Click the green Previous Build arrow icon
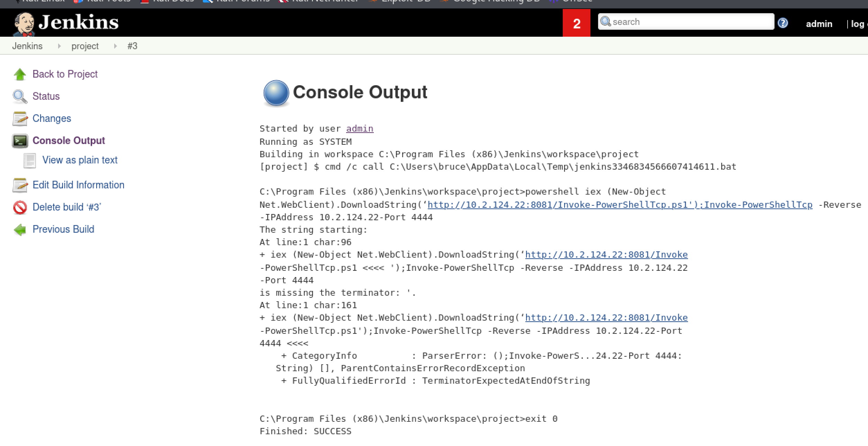 click(20, 230)
